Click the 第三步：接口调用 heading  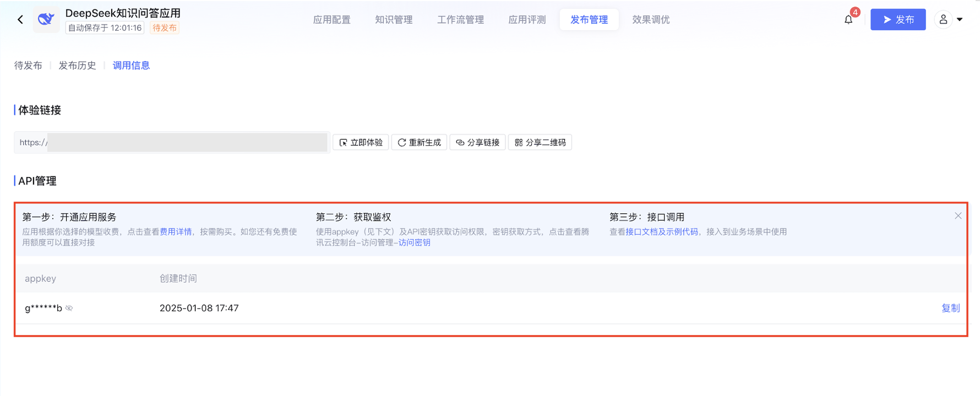click(647, 217)
